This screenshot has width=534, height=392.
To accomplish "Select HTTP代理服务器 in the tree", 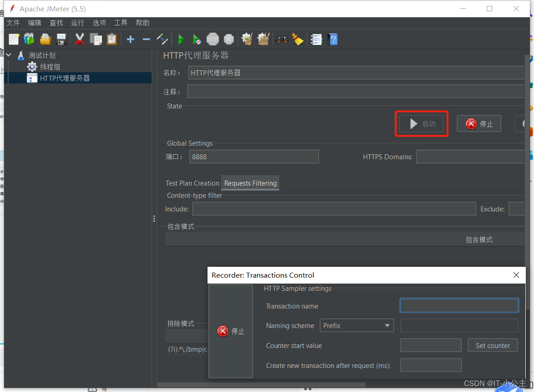I will pyautogui.click(x=64, y=78).
